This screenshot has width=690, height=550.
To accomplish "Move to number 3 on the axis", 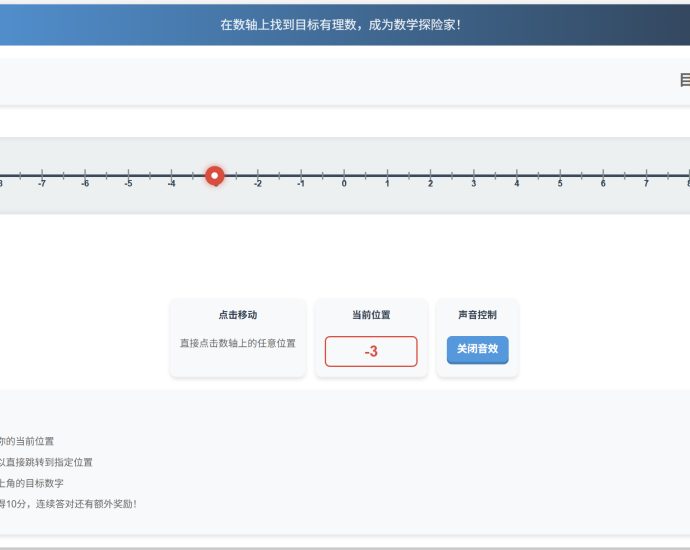I will [474, 176].
